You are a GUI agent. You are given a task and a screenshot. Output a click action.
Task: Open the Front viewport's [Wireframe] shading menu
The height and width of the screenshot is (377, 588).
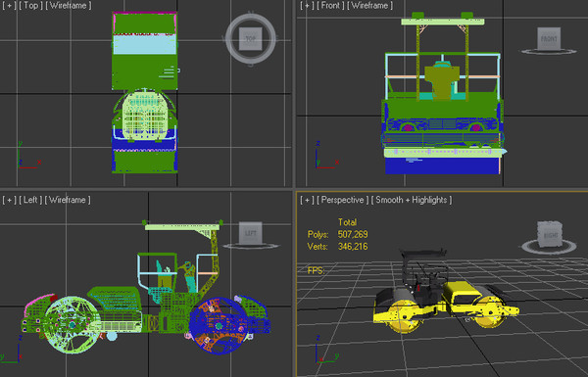point(369,6)
